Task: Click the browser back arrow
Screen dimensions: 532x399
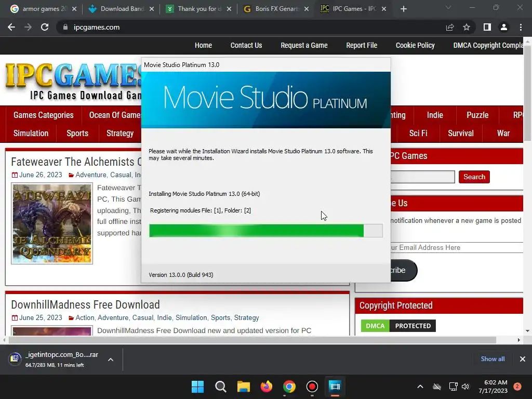Action: (11, 27)
